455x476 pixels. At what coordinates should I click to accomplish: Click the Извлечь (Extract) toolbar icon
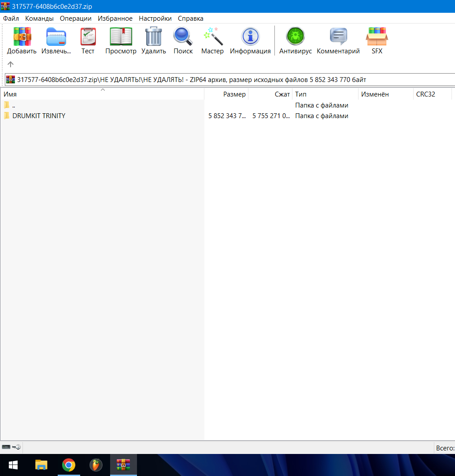(56, 37)
